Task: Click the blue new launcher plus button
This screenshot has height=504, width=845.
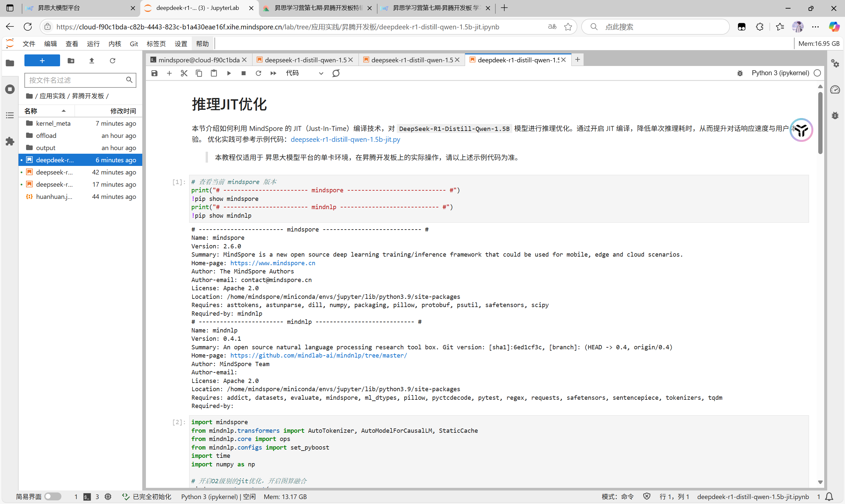Action: (42, 60)
